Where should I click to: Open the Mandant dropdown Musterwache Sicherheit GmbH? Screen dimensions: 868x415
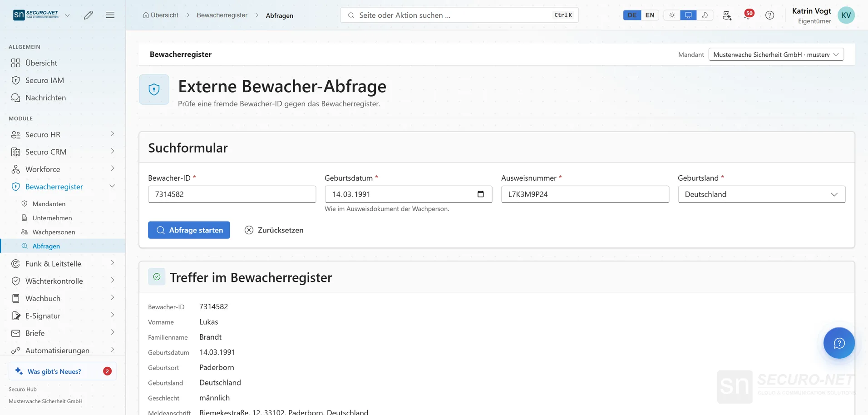click(x=776, y=54)
